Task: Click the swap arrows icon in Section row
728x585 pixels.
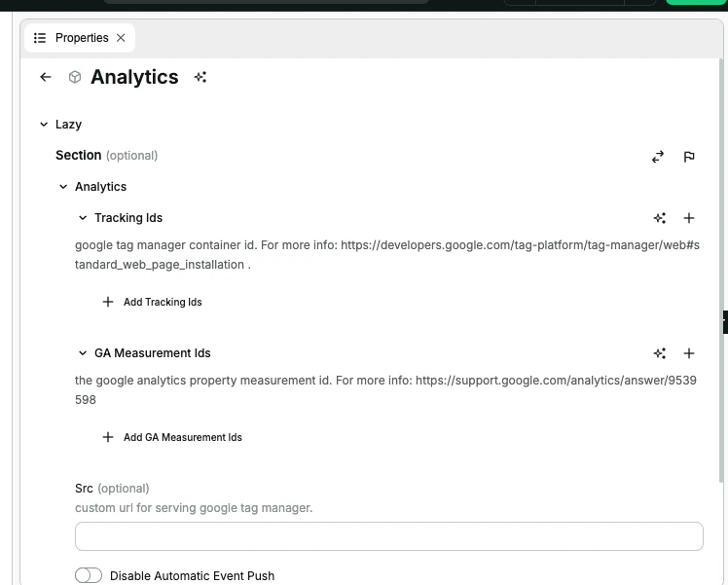Action: pos(658,157)
